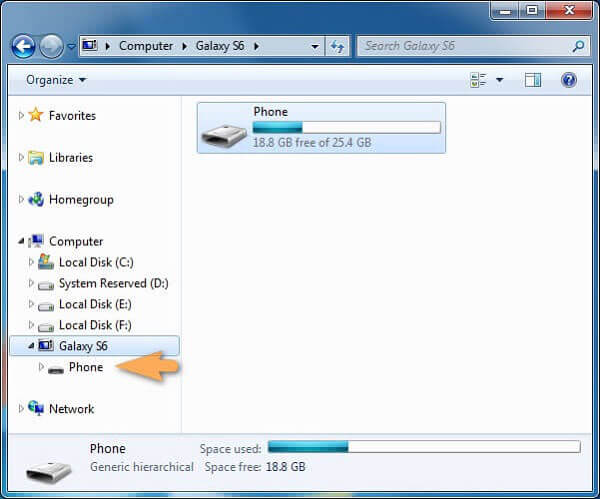Screen dimensions: 600x499
Task: Click the Local Disk (F:) drive icon
Action: click(46, 327)
